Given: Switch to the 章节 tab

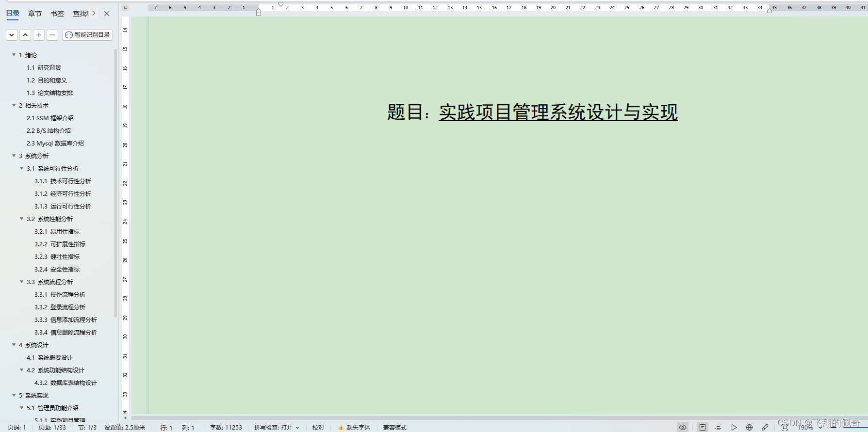Looking at the screenshot, I should point(35,14).
